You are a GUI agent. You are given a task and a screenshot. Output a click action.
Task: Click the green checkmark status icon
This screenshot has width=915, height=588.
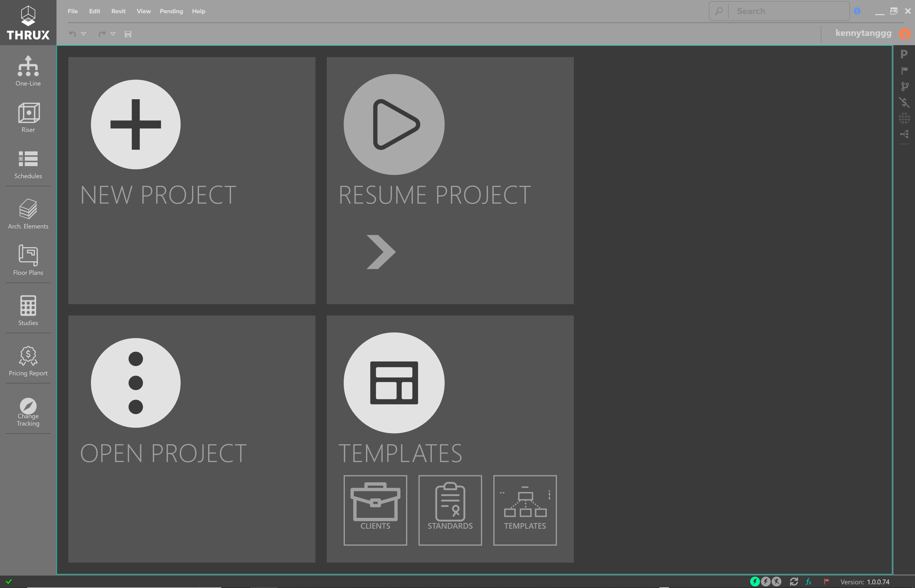pyautogui.click(x=9, y=582)
